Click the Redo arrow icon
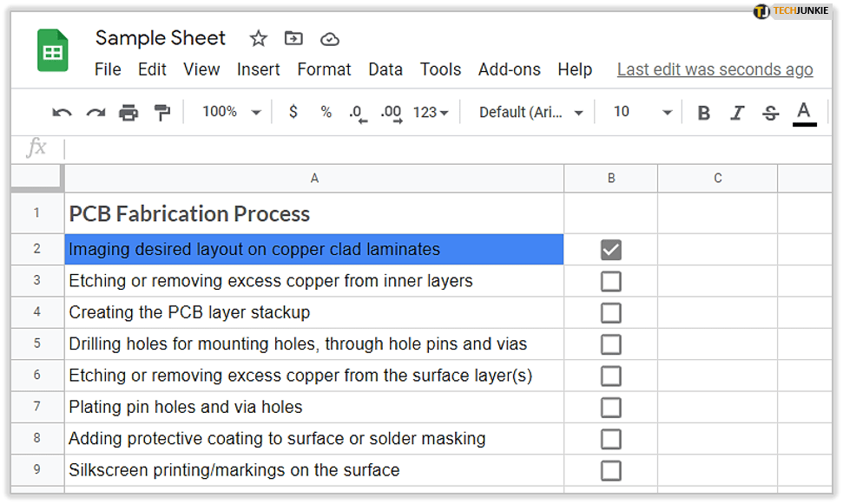This screenshot has width=843, height=504. tap(95, 112)
